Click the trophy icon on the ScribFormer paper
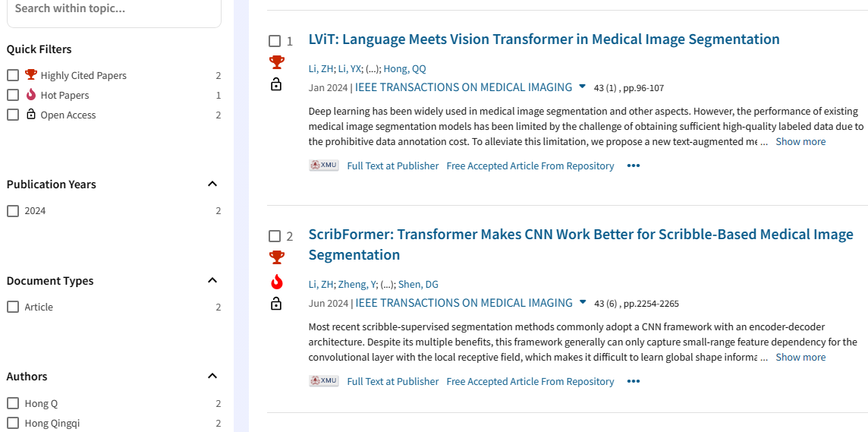This screenshot has height=432, width=868. tap(277, 257)
